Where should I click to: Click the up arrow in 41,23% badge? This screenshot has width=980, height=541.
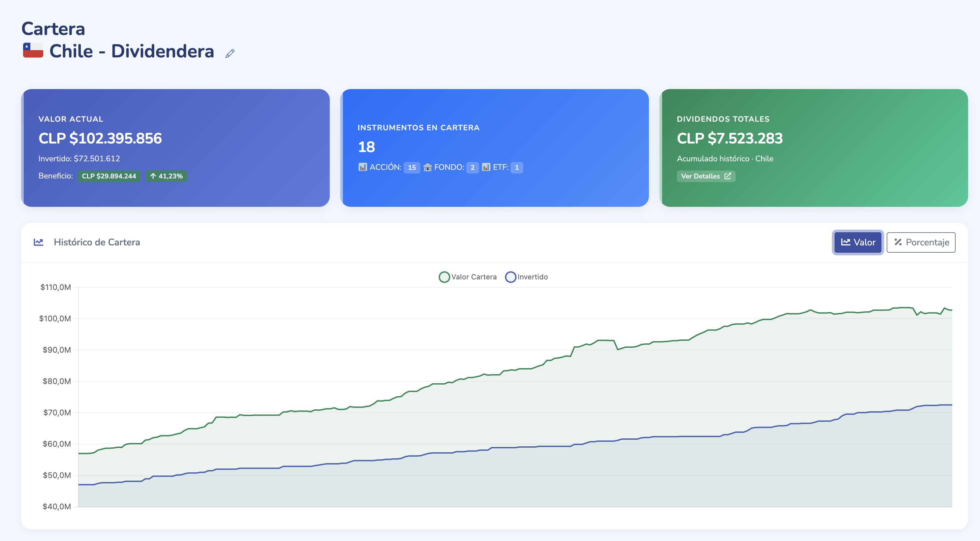click(x=153, y=176)
